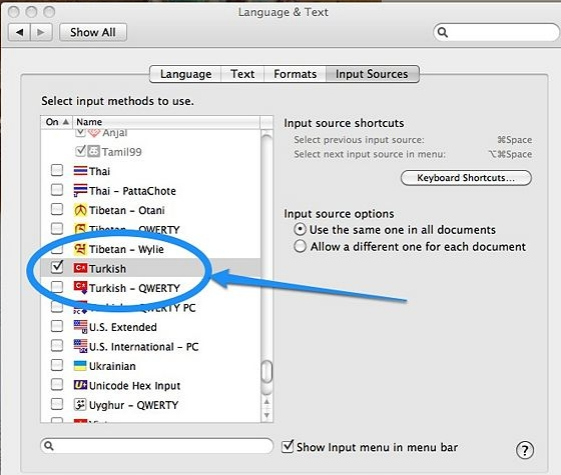Click magnifier icon in the bottom search field

point(49,446)
